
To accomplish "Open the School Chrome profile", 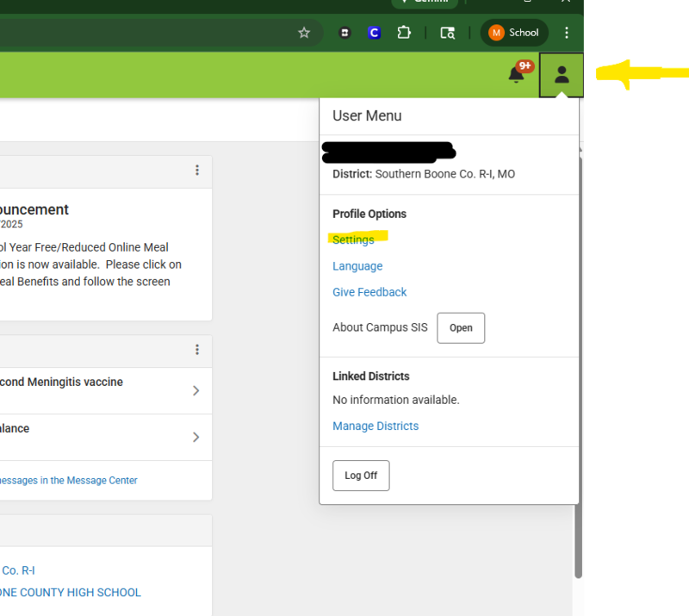I will click(514, 33).
